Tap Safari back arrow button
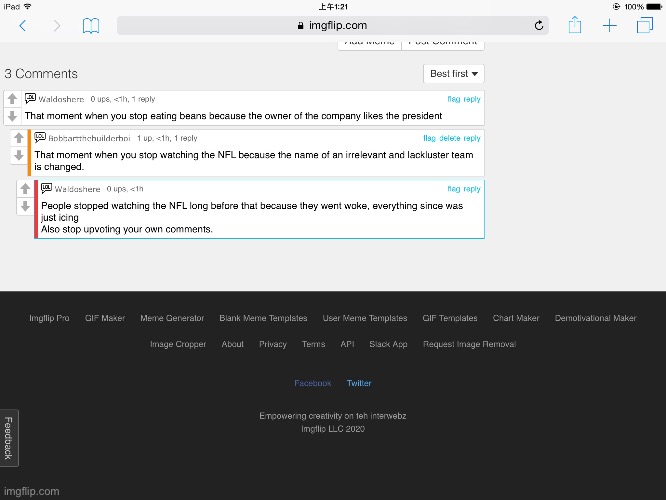Screen dimensions: 666x500 [x=22, y=26]
